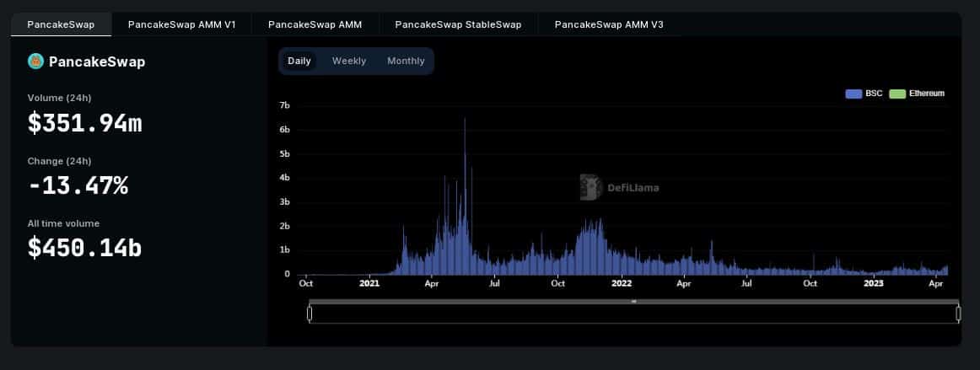Select the Daily chart interval

[299, 62]
